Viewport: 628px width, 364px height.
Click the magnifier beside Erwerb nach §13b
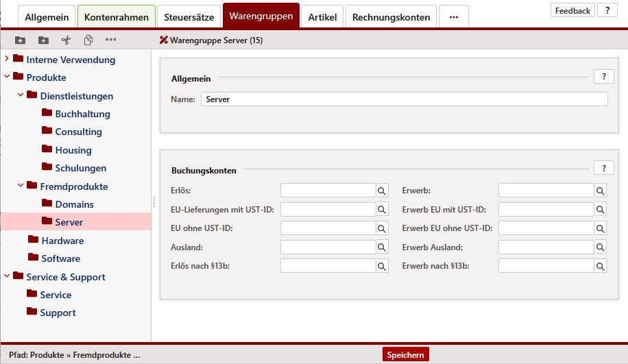tap(600, 266)
